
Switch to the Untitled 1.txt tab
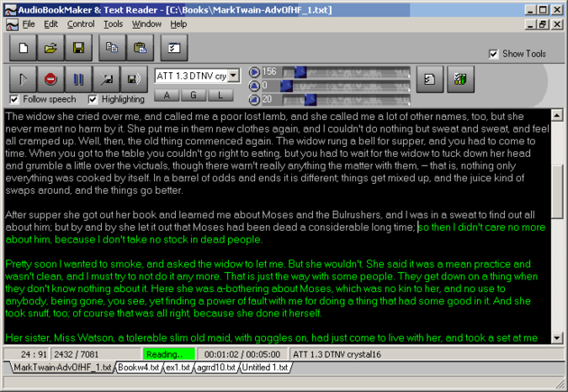pyautogui.click(x=265, y=368)
